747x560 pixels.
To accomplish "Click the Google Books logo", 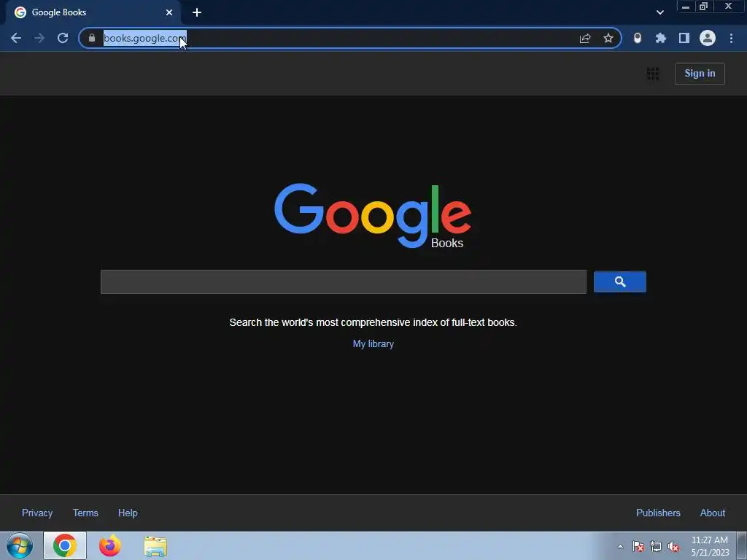I will [x=373, y=216].
